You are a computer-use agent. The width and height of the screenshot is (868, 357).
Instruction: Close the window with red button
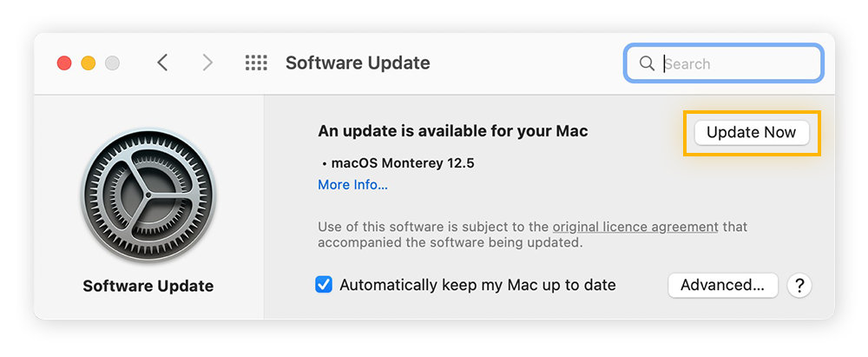64,63
